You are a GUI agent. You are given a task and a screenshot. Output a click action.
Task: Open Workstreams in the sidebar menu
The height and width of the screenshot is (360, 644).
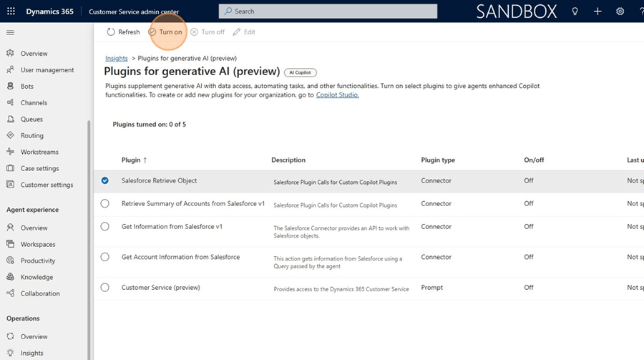point(39,152)
